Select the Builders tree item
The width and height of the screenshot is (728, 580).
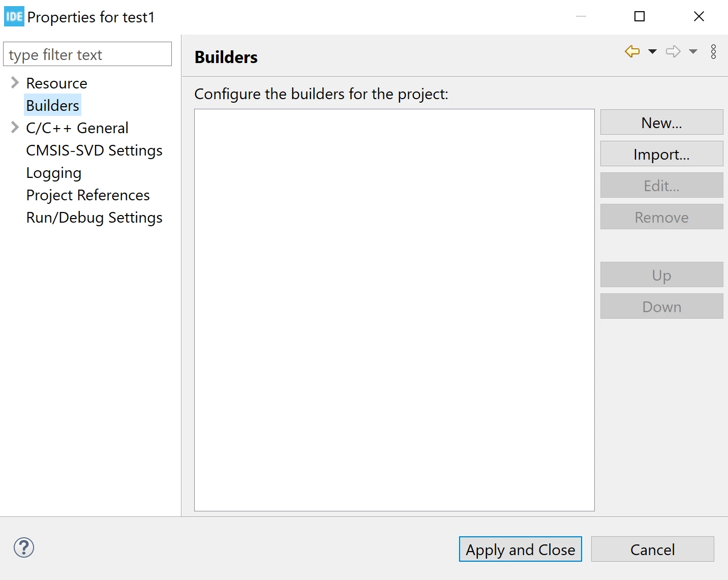click(x=52, y=106)
